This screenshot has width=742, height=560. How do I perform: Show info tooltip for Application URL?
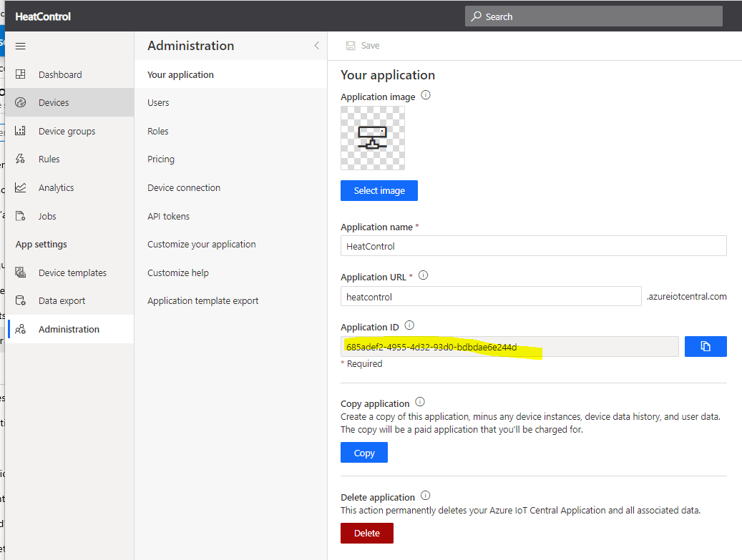(423, 275)
